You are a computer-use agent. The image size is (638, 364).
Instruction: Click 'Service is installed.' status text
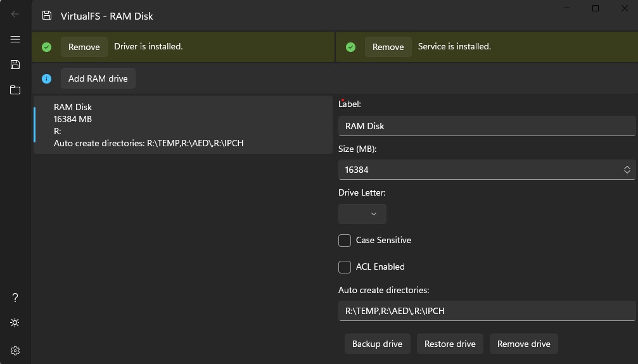[454, 46]
